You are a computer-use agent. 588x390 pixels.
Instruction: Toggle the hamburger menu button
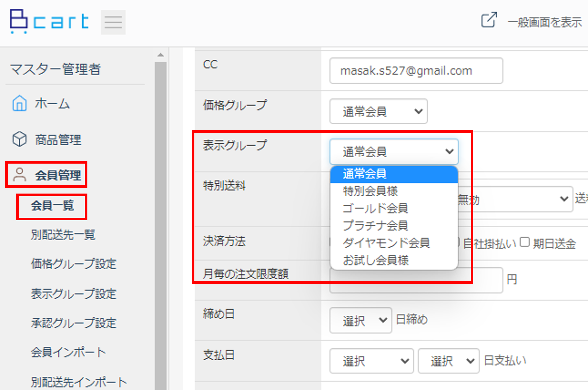pos(113,22)
